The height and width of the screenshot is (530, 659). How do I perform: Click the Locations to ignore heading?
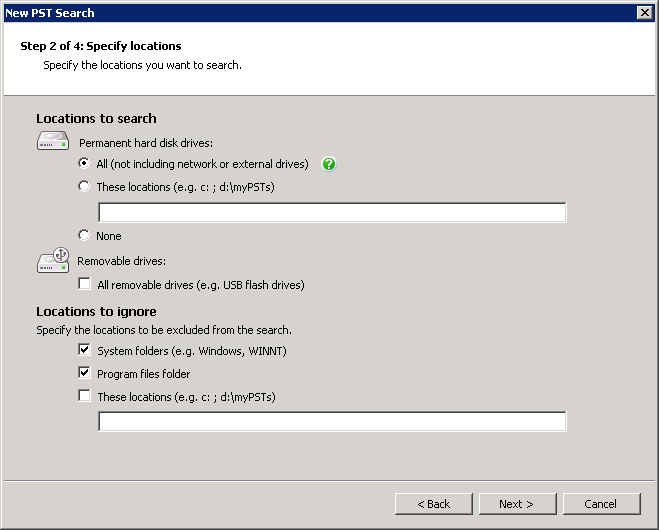96,312
